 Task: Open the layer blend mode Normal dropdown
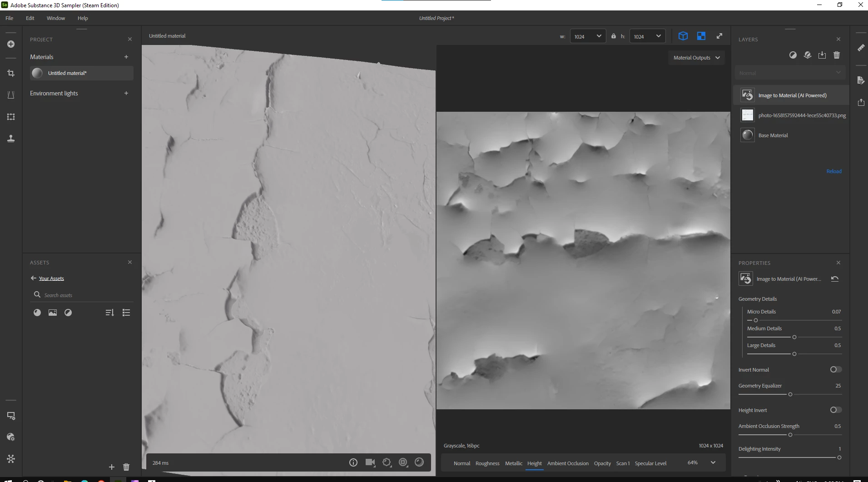[790, 73]
